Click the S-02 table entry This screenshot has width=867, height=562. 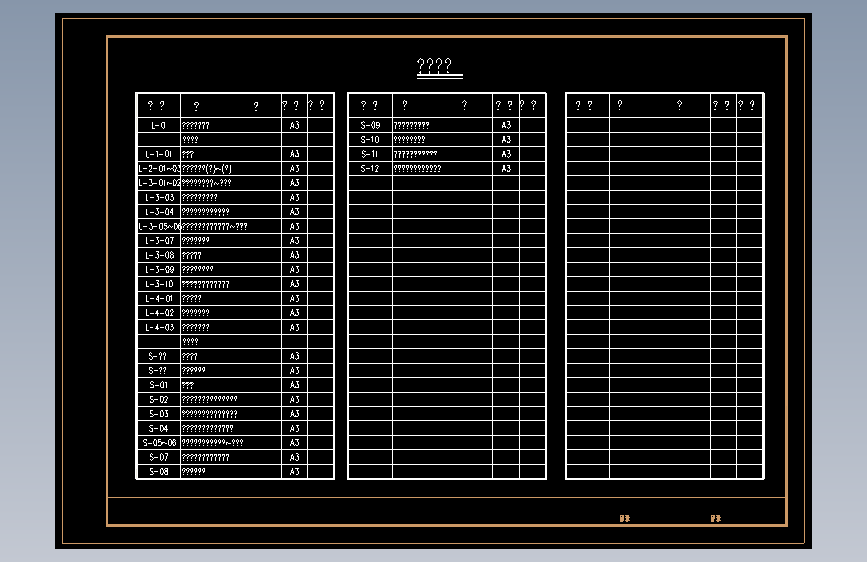(x=158, y=399)
